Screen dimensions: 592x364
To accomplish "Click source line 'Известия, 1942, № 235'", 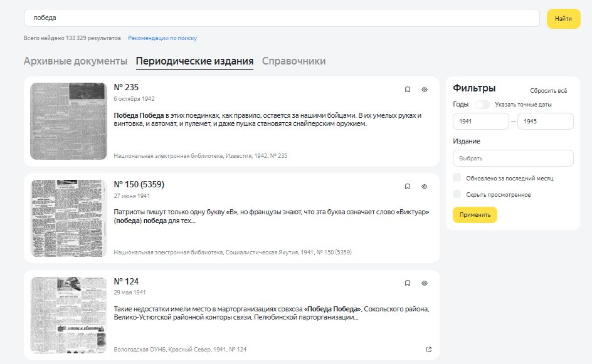I will point(256,156).
